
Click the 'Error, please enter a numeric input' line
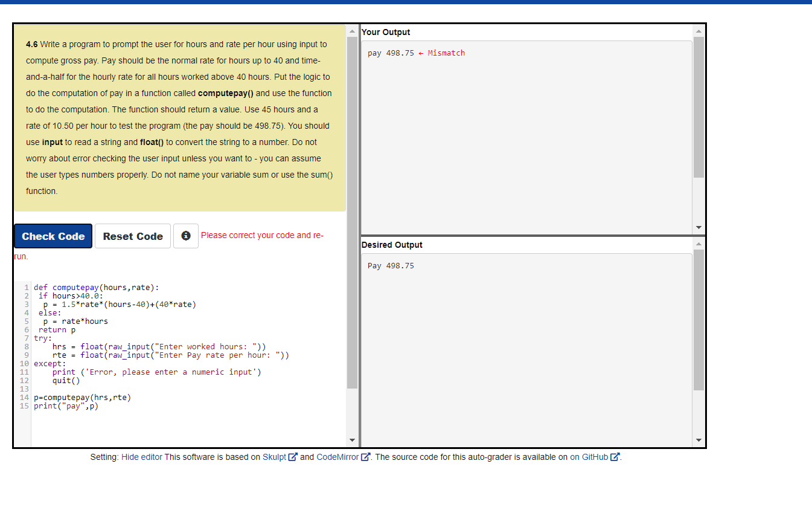(x=157, y=372)
